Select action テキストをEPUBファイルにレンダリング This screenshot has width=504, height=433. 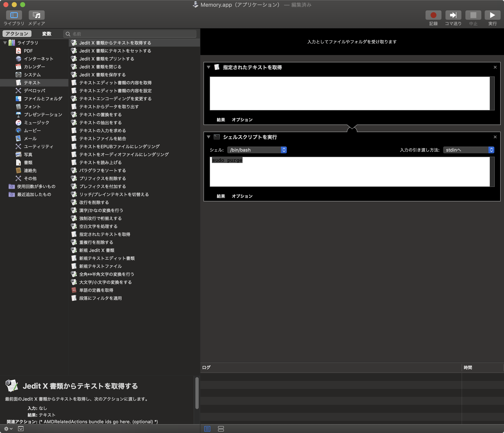(x=134, y=147)
